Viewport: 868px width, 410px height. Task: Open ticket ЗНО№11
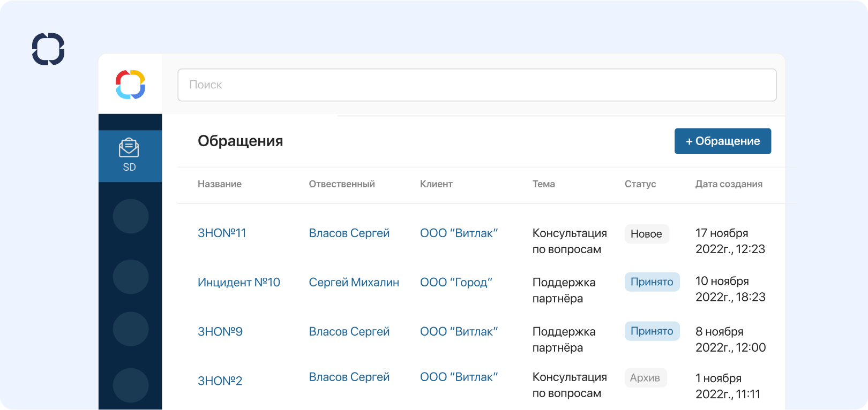point(222,233)
